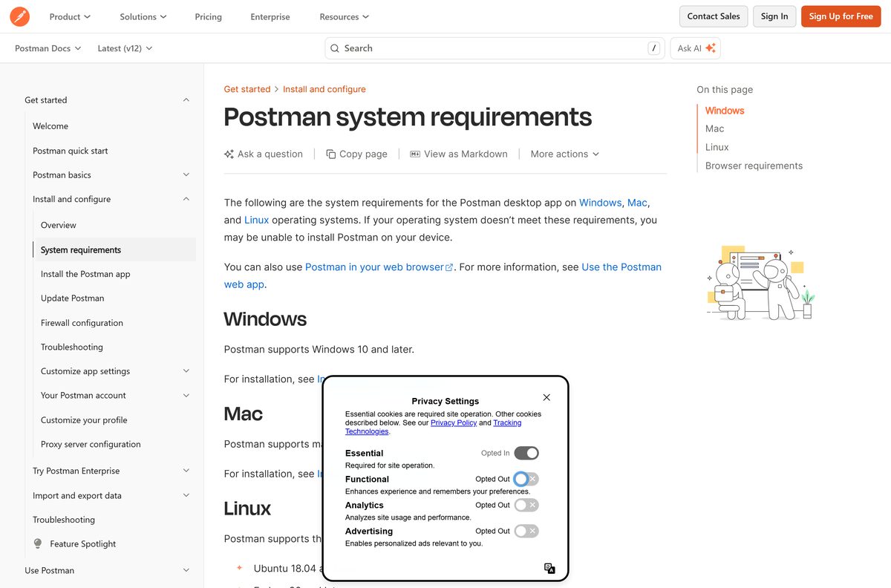Click the Feature Spotlight lightbulb icon
This screenshot has height=588, width=891.
39,544
